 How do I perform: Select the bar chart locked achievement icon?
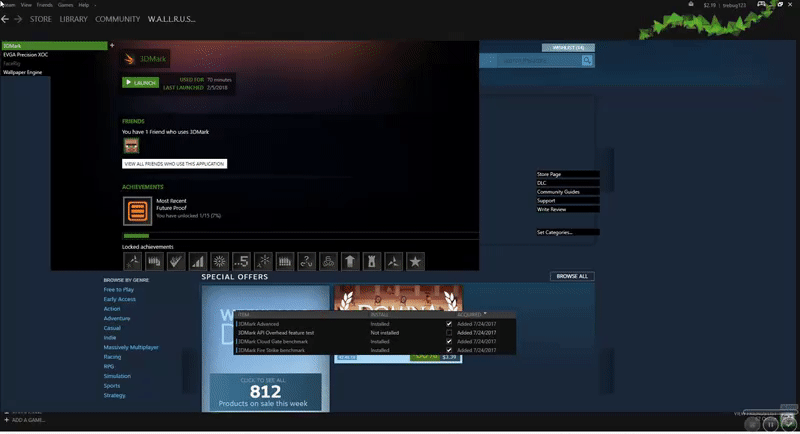[197, 262]
